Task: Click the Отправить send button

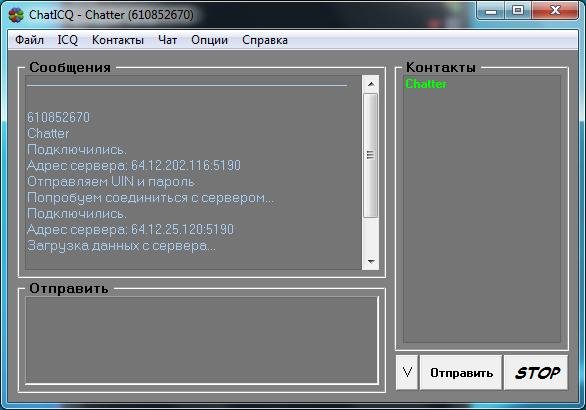Action: [x=461, y=373]
